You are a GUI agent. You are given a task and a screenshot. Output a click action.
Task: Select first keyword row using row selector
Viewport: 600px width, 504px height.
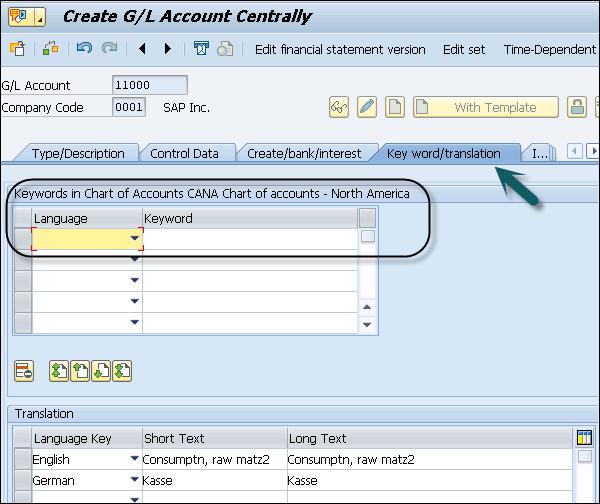click(23, 239)
